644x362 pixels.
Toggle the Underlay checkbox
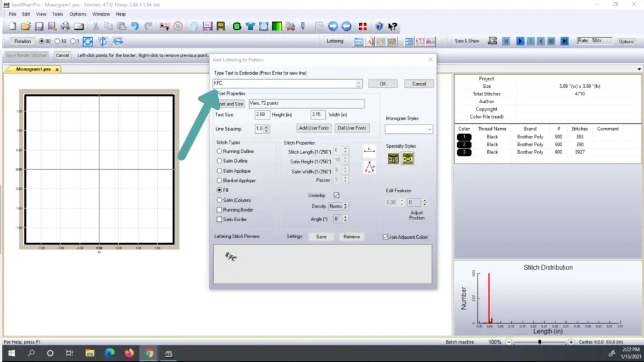336,195
